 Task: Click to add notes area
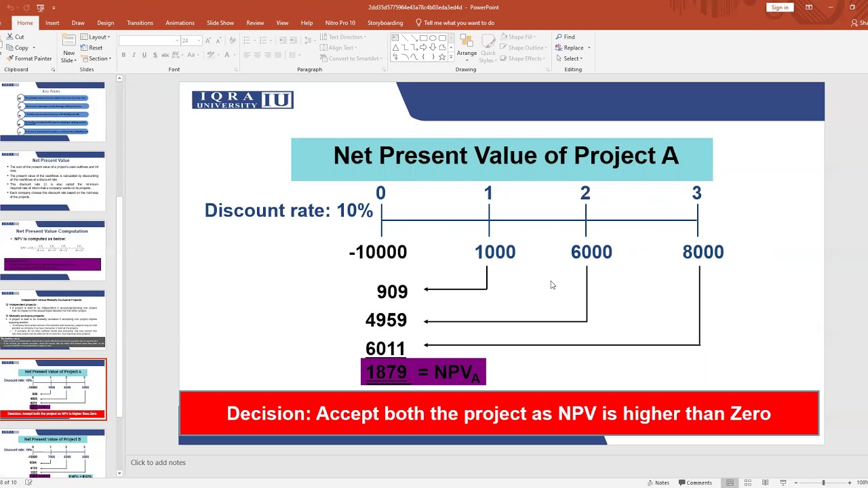(x=158, y=462)
